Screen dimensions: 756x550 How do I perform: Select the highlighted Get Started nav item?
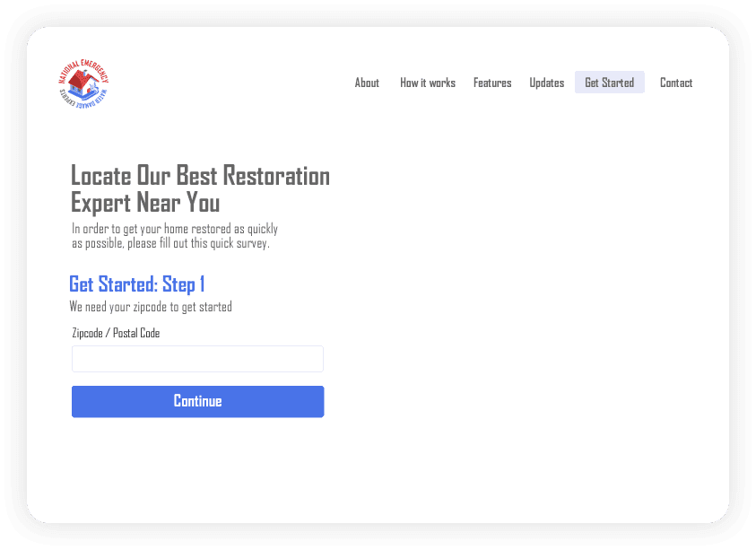tap(609, 83)
